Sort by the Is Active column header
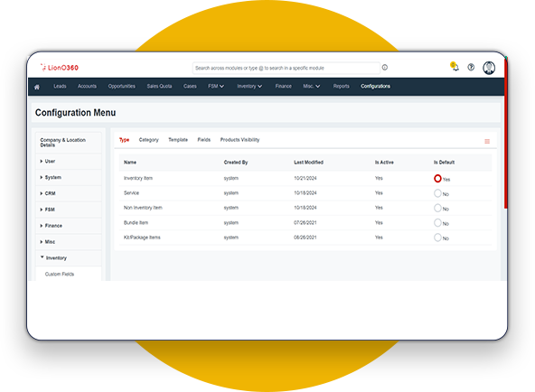 [384, 163]
